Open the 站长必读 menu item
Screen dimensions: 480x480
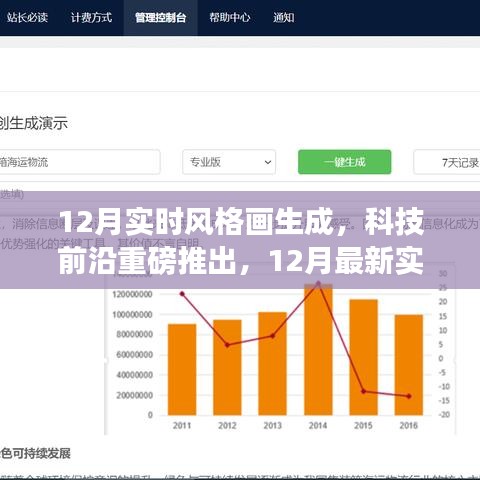pyautogui.click(x=27, y=17)
